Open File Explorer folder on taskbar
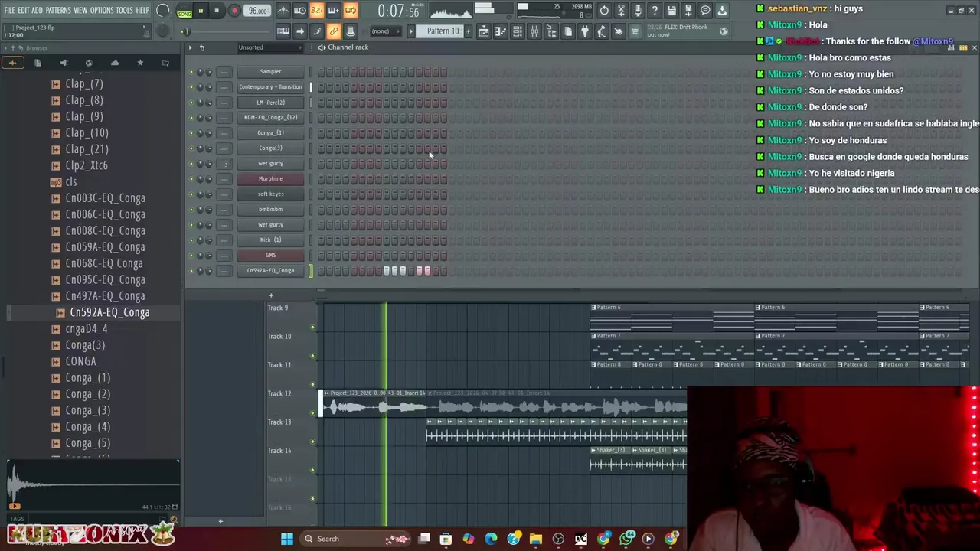This screenshot has height=551, width=980. (x=535, y=539)
